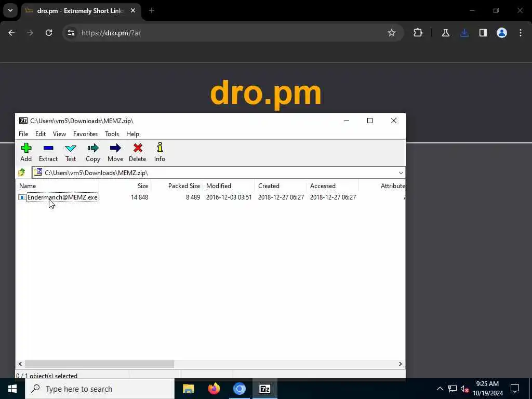The height and width of the screenshot is (399, 532).
Task: Click the muted volume tray icon
Action: click(x=464, y=389)
